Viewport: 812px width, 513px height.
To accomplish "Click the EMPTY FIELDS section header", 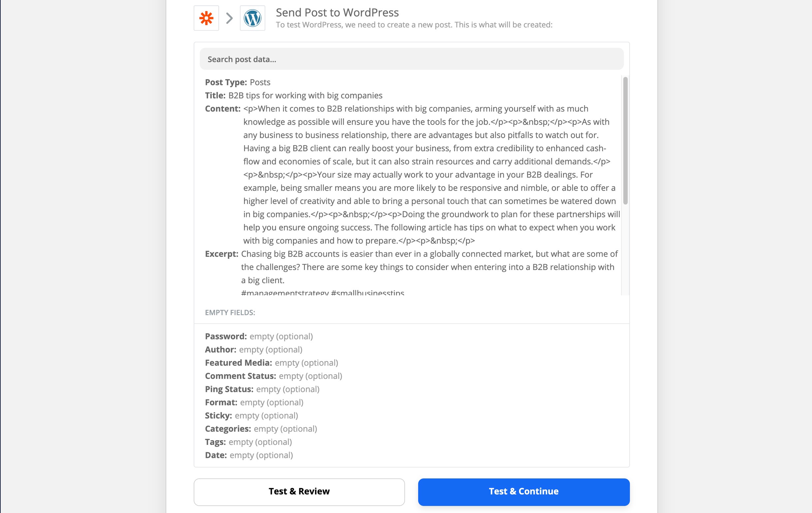I will [x=230, y=313].
